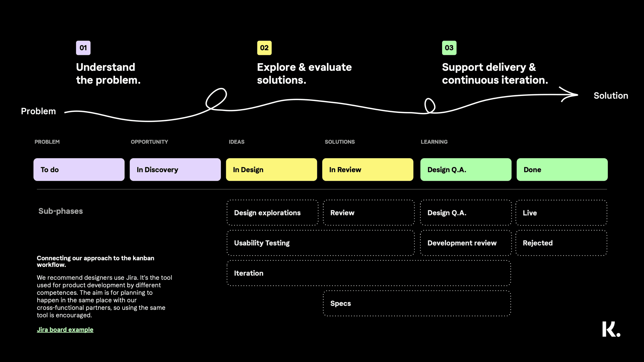Select the Design explorations sub-phase box

(272, 213)
